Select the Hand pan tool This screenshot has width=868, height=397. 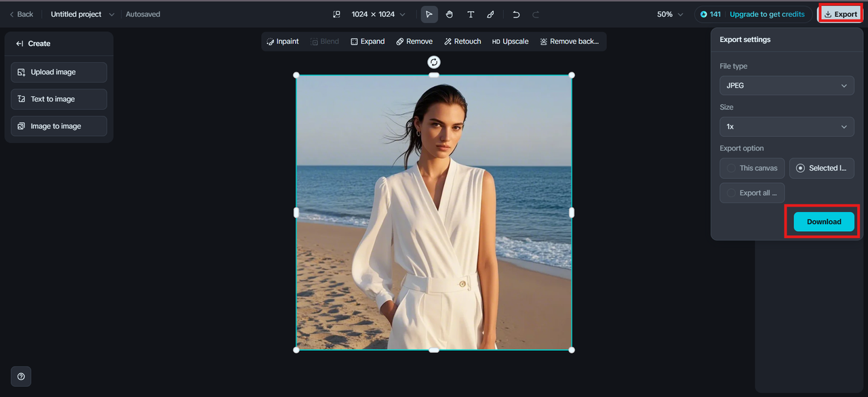(x=450, y=14)
